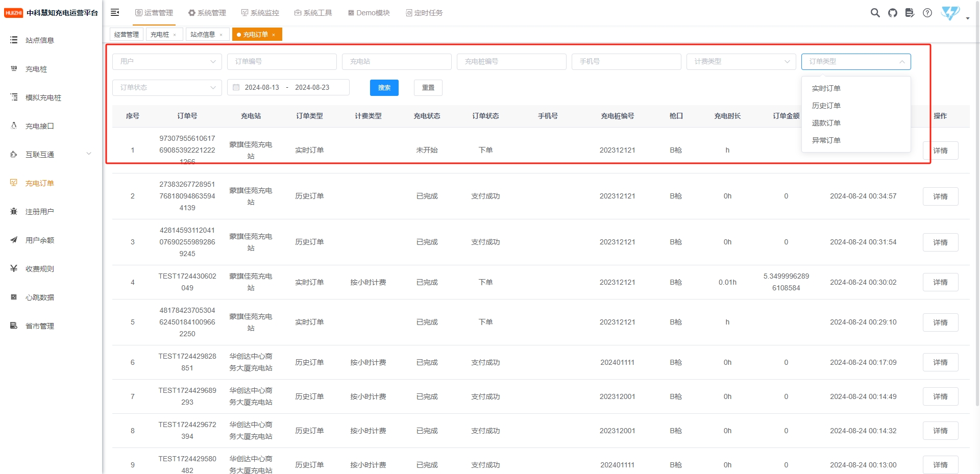Screen dimensions: 980x474
Task: Select 异常订单 from the dropdown list
Action: [x=856, y=140]
